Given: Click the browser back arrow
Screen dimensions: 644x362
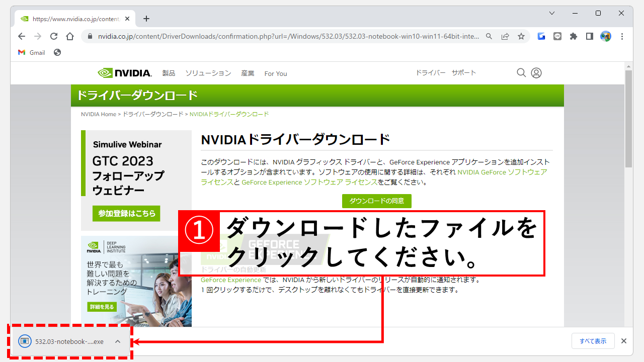Looking at the screenshot, I should click(21, 36).
